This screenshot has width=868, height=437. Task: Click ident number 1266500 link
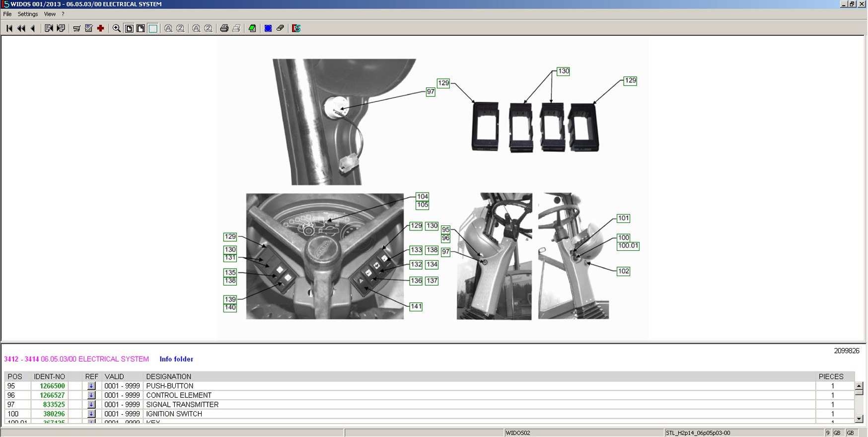[52, 386]
